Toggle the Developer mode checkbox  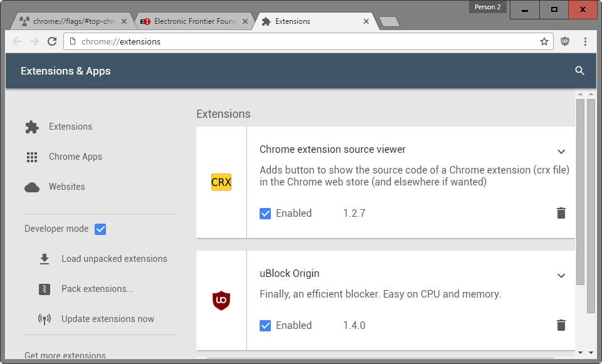click(x=100, y=229)
